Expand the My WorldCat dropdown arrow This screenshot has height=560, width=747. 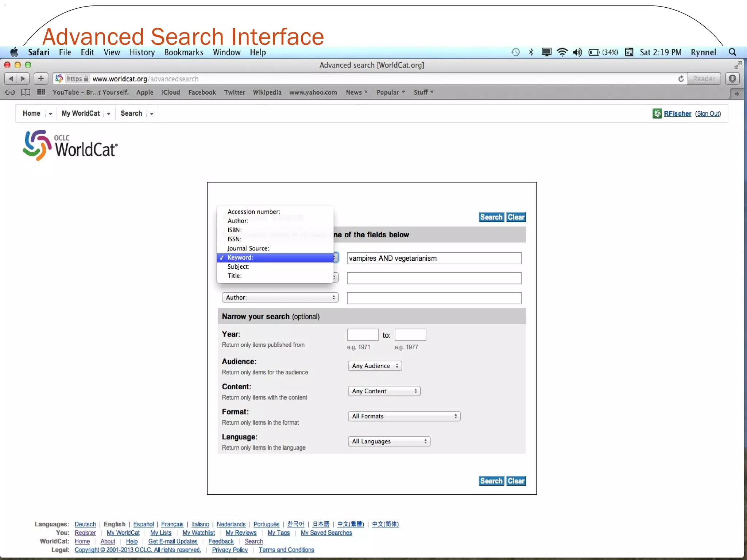tap(108, 114)
